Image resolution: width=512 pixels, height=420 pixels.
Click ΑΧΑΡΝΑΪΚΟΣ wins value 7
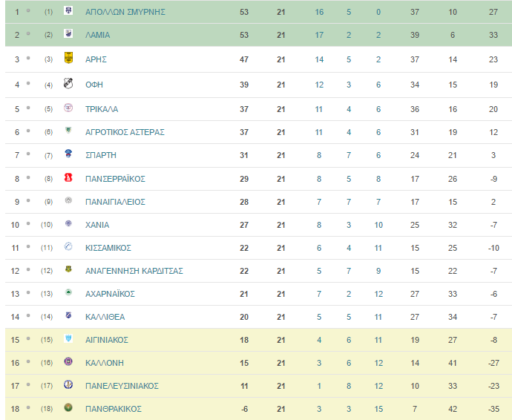click(319, 294)
